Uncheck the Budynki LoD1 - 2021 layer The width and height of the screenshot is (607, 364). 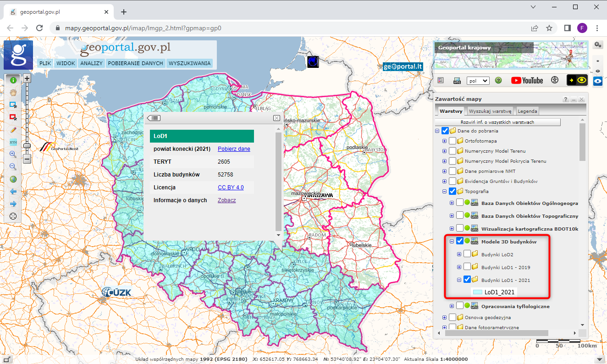pos(467,279)
